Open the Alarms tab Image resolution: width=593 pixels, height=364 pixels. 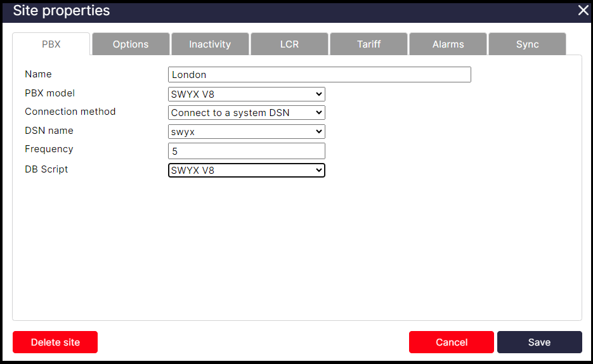pos(448,44)
